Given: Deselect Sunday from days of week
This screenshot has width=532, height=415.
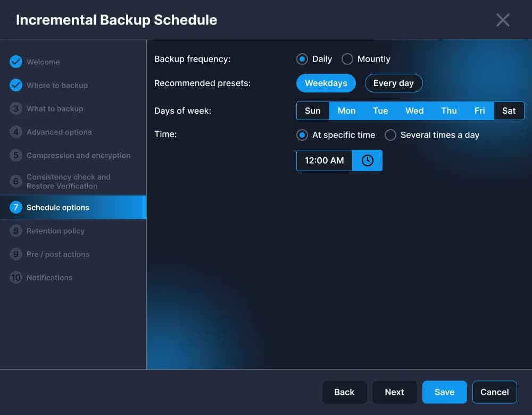Looking at the screenshot, I should (x=312, y=111).
